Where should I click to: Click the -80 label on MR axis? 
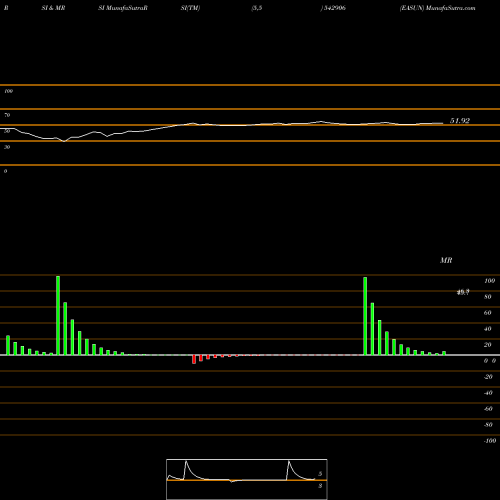488,425
